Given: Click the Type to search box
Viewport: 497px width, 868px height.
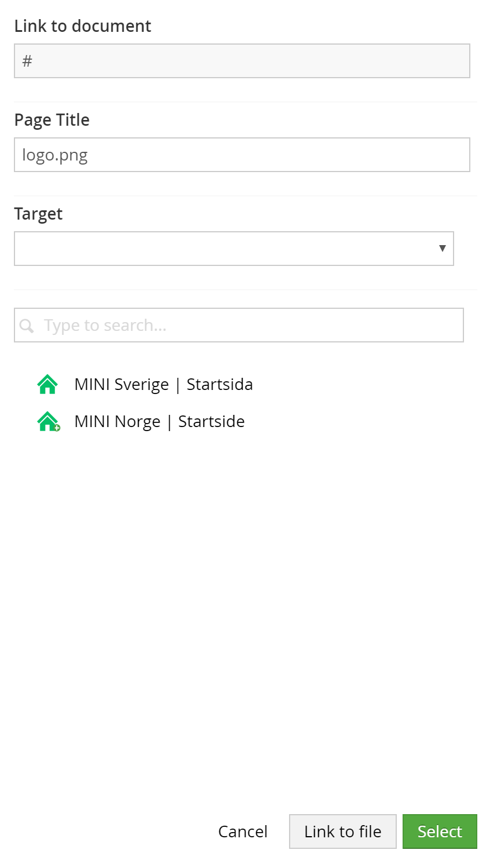Looking at the screenshot, I should pyautogui.click(x=239, y=325).
